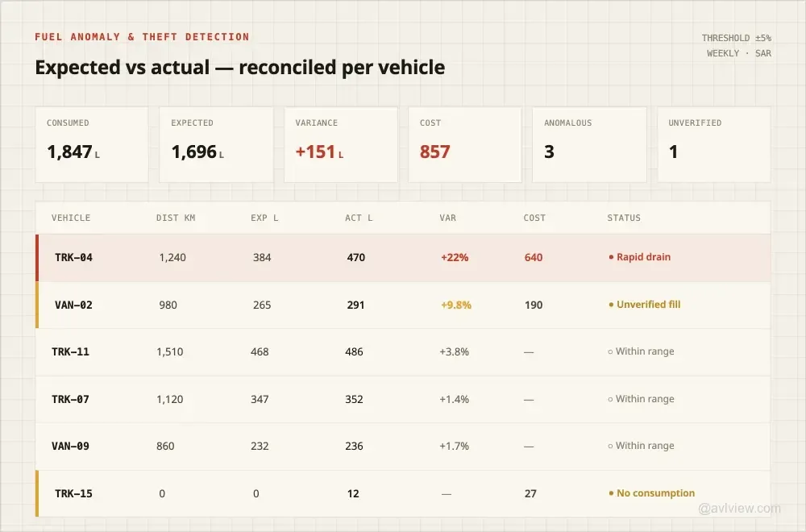The height and width of the screenshot is (532, 806).
Task: Open the Expected 1,696 L card
Action: 216,144
